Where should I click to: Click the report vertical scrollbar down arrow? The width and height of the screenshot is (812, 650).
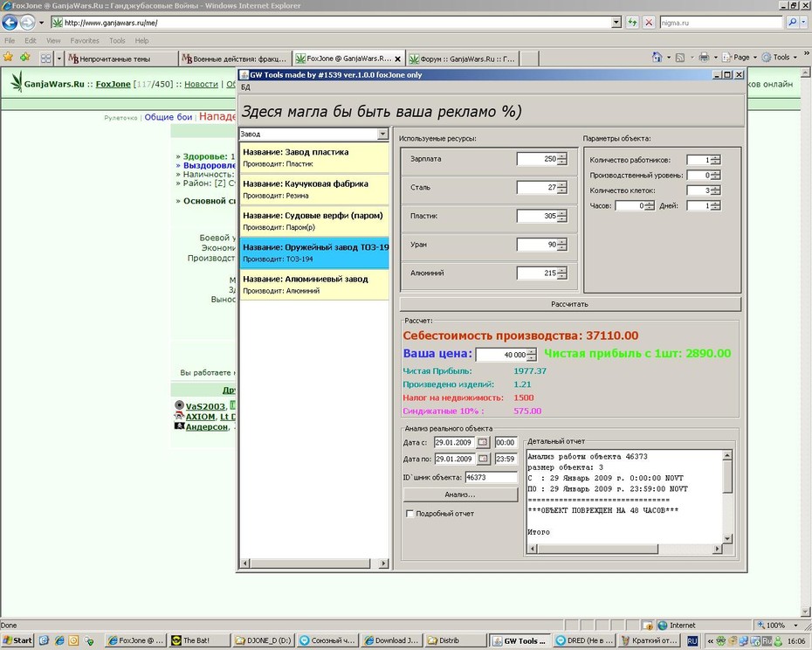click(727, 539)
